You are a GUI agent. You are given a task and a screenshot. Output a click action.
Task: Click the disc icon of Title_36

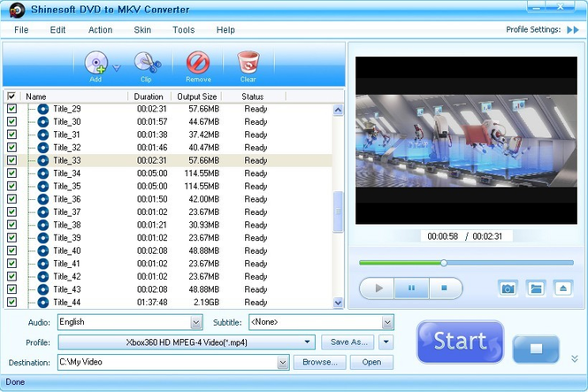click(43, 199)
